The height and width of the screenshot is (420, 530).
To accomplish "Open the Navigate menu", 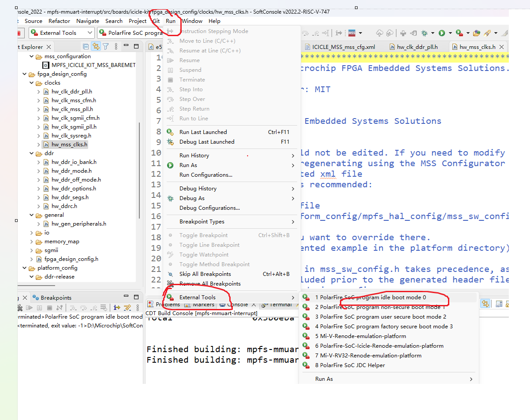I will pyautogui.click(x=88, y=21).
